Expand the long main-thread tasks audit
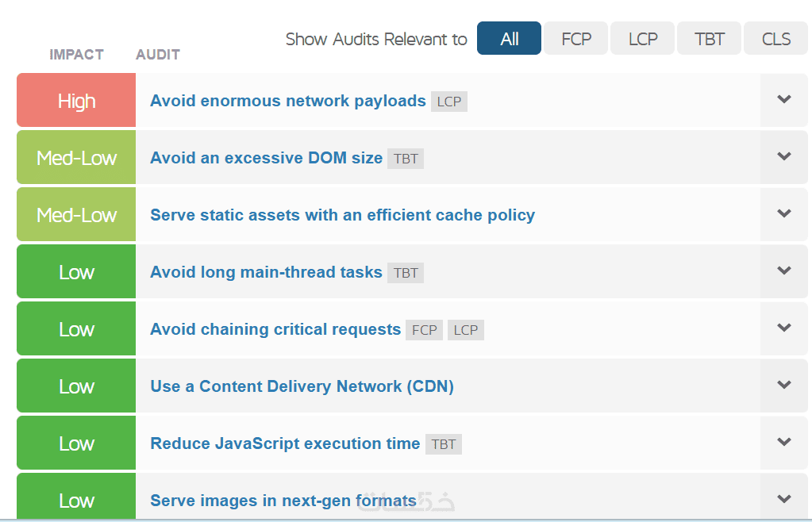 point(784,271)
